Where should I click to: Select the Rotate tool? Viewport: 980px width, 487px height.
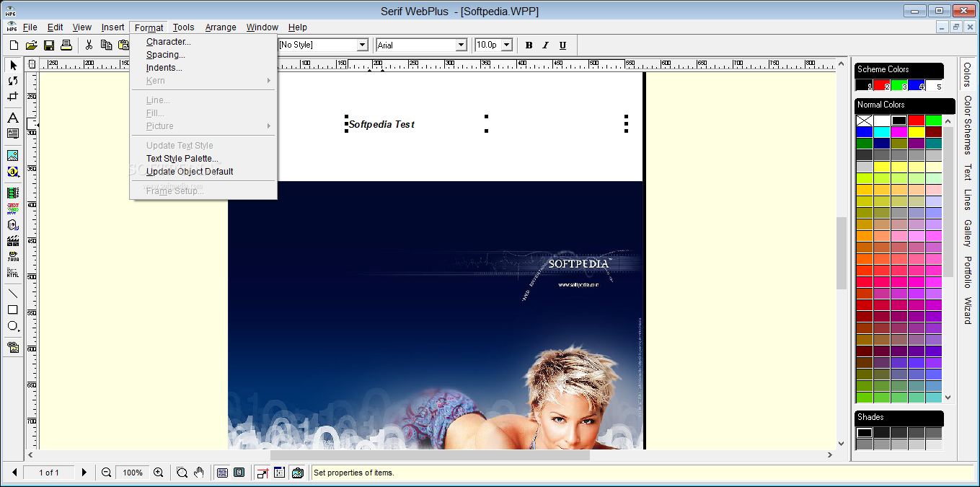tap(13, 81)
